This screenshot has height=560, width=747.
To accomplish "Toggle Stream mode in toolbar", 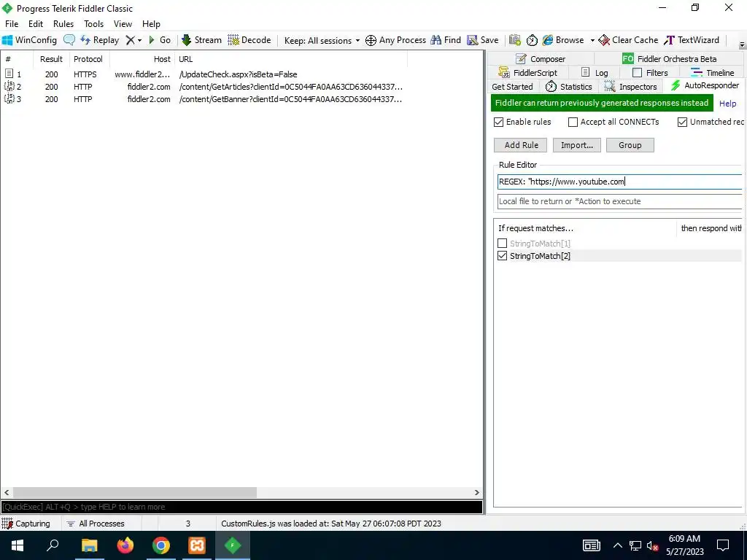I will [201, 40].
